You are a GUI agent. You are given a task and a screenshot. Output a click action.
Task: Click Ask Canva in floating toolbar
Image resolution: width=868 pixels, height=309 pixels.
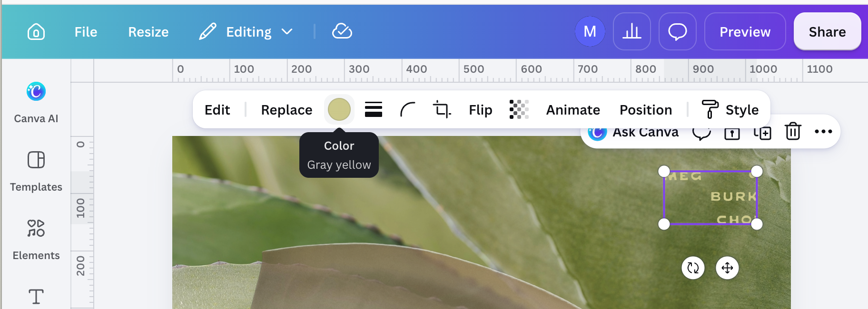(x=633, y=132)
